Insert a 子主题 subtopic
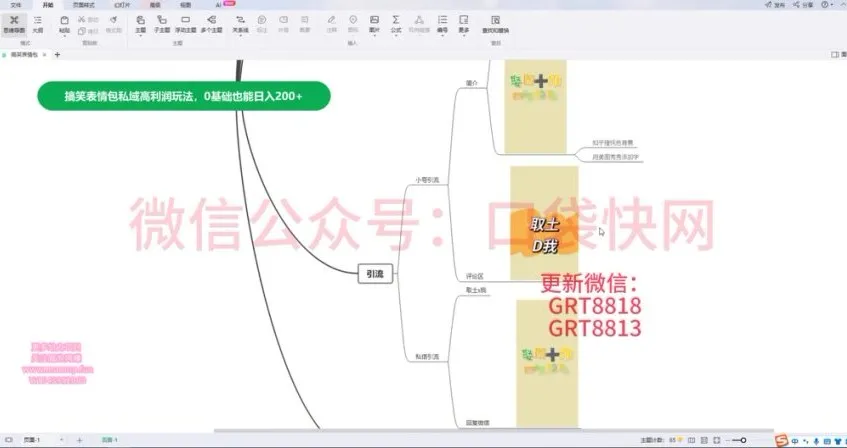The width and height of the screenshot is (847, 448). click(162, 23)
